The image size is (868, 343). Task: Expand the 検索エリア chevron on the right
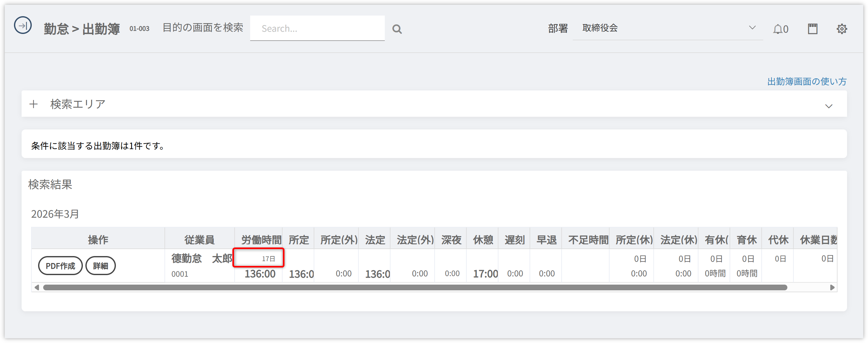click(829, 106)
